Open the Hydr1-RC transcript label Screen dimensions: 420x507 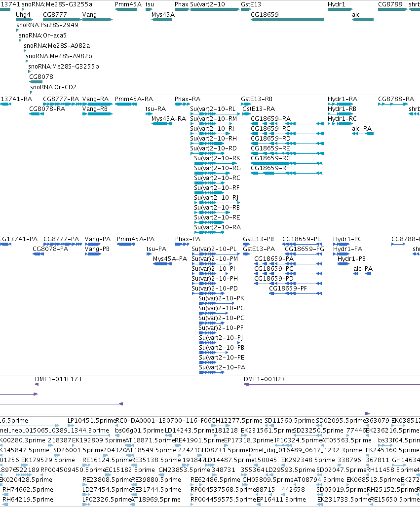pyautogui.click(x=342, y=119)
